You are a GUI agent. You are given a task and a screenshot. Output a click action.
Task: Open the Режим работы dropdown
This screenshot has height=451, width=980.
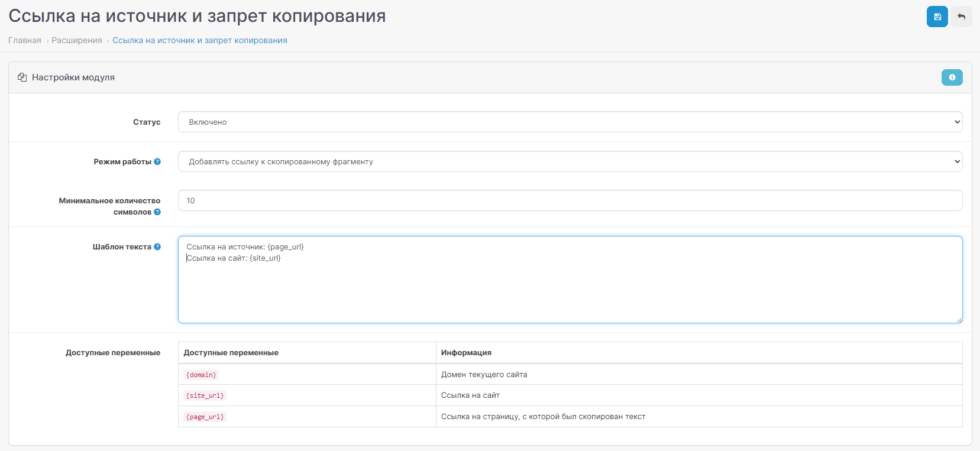click(x=570, y=161)
